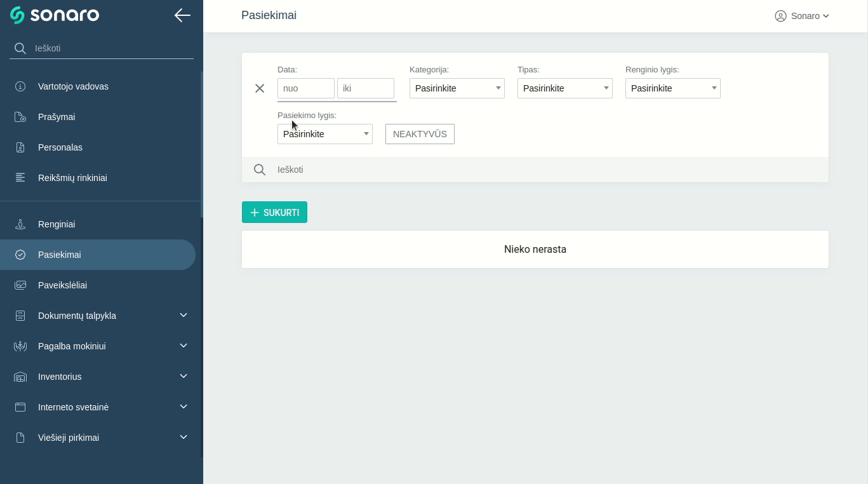Click the 'nuo' start date field

305,88
